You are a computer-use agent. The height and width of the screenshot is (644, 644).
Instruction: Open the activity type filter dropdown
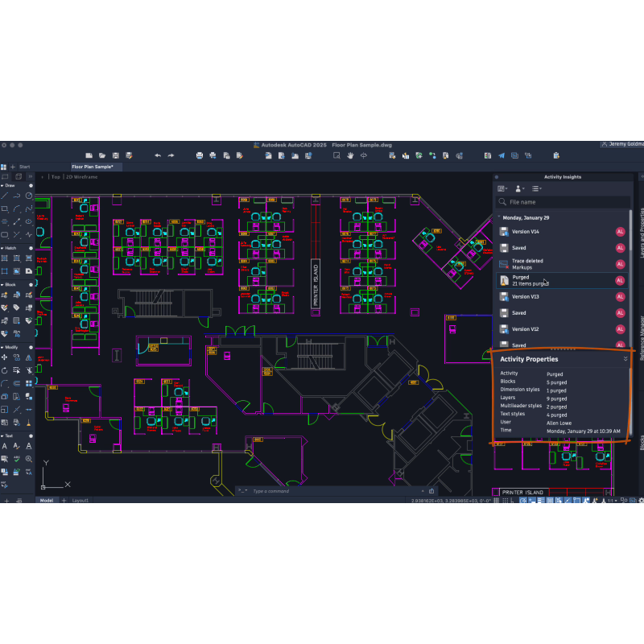[537, 188]
